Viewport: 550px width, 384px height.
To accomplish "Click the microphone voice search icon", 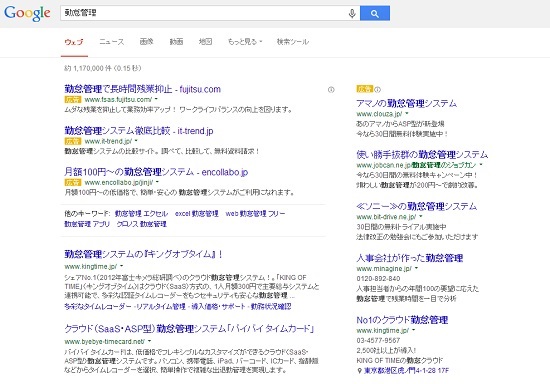I will coord(352,13).
